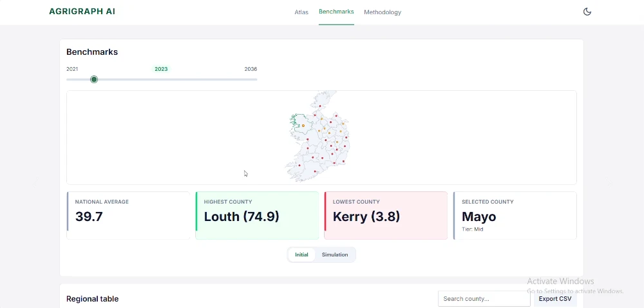
Task: Select the highlighted Mayo county marker on map
Action: tap(303, 126)
